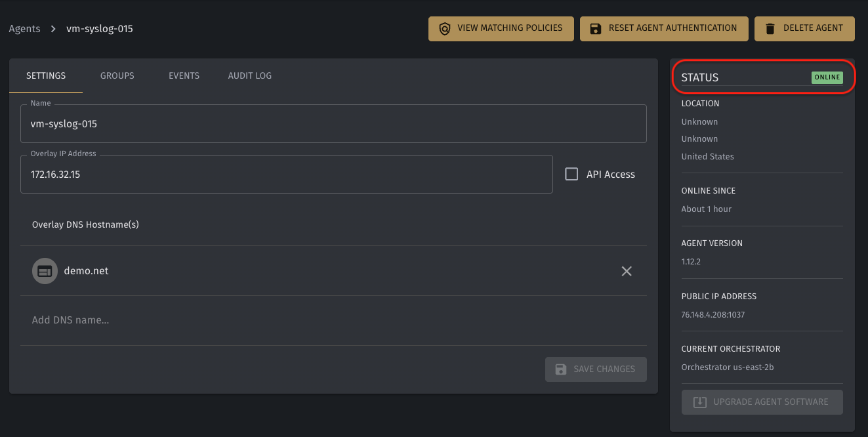Click the STATUS panel heading
This screenshot has width=868, height=437.
pyautogui.click(x=700, y=77)
